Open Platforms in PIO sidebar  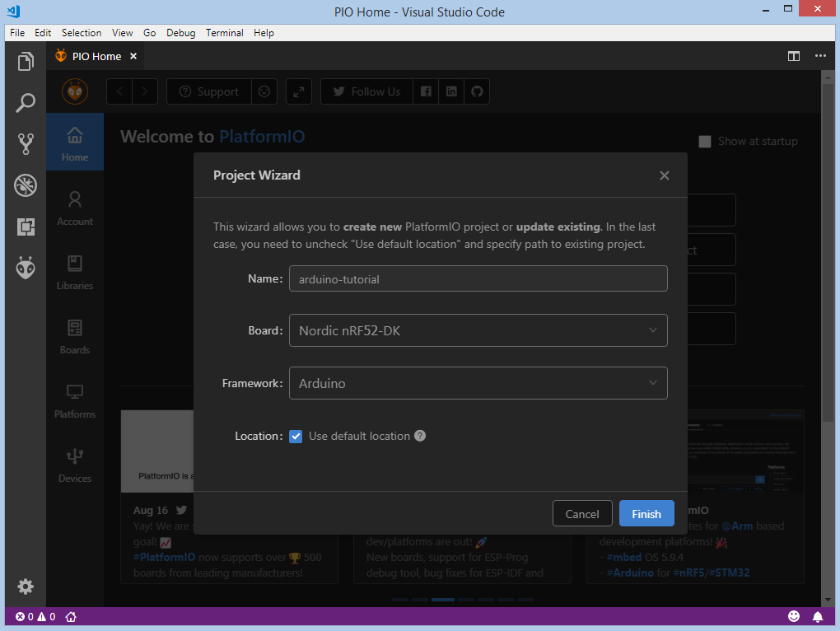pyautogui.click(x=75, y=402)
